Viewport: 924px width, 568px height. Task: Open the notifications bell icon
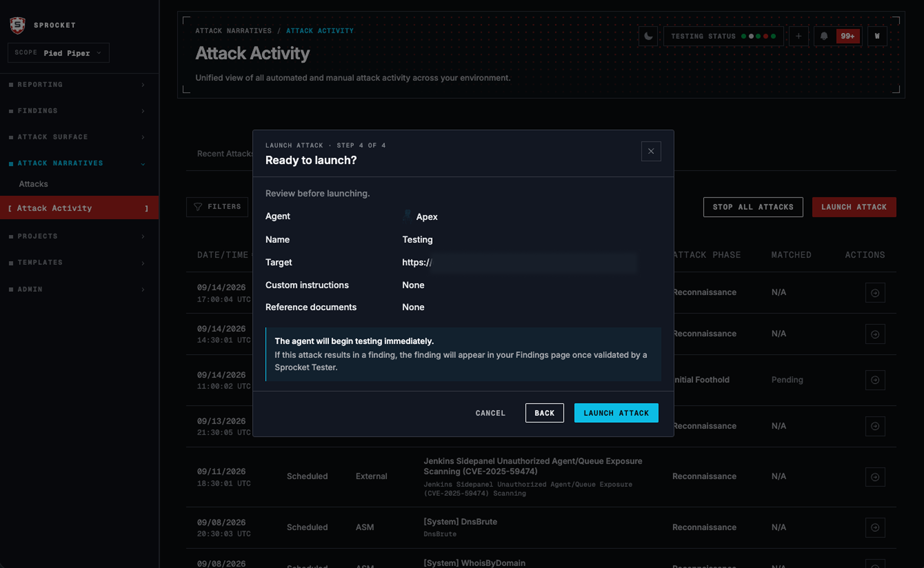(x=824, y=36)
